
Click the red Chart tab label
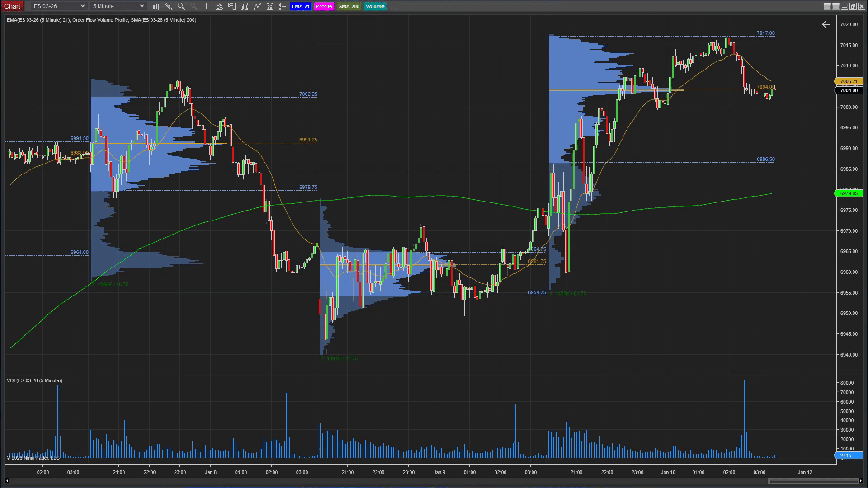(12, 6)
